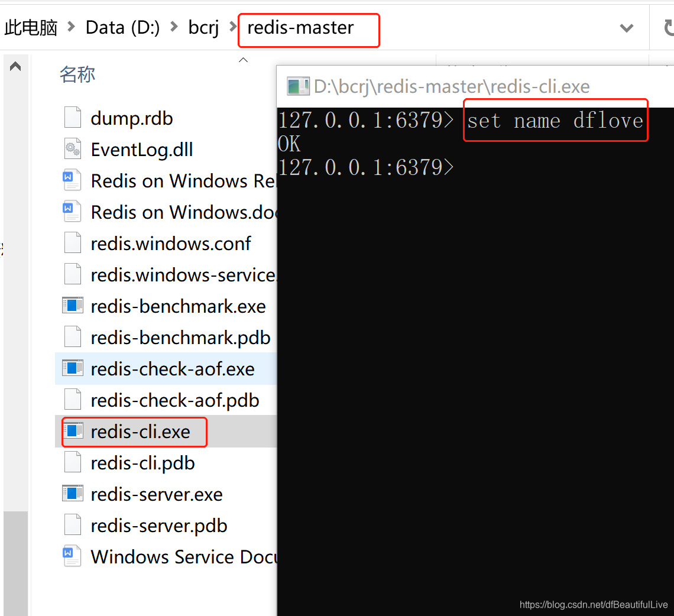Click the navigation pane scrollbar thumb
This screenshot has height=616, width=674.
click(x=15, y=563)
